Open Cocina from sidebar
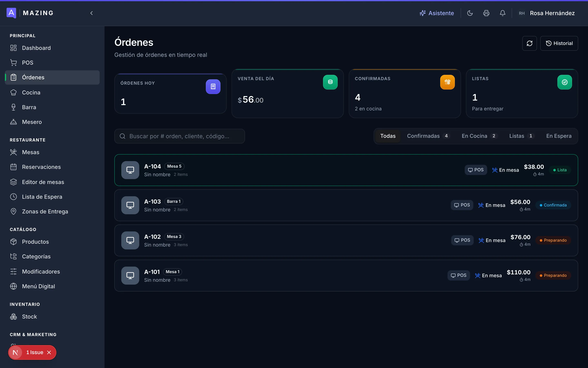 [52, 92]
